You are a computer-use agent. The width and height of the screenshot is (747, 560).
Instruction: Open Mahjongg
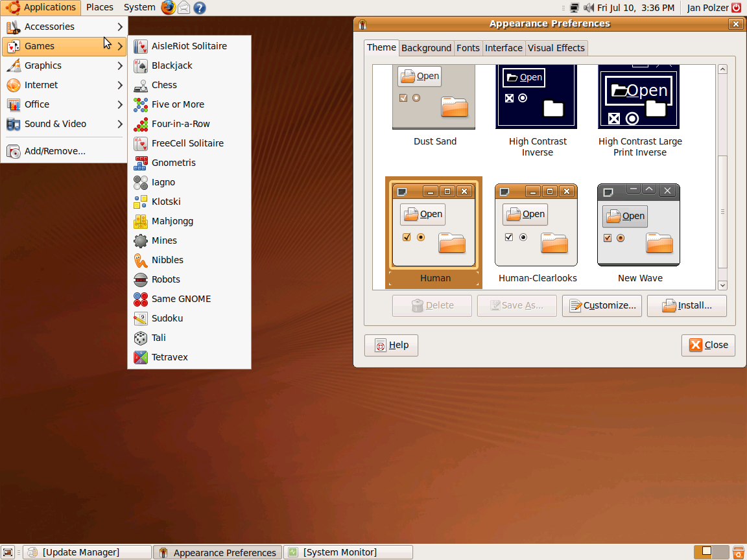tap(189, 222)
